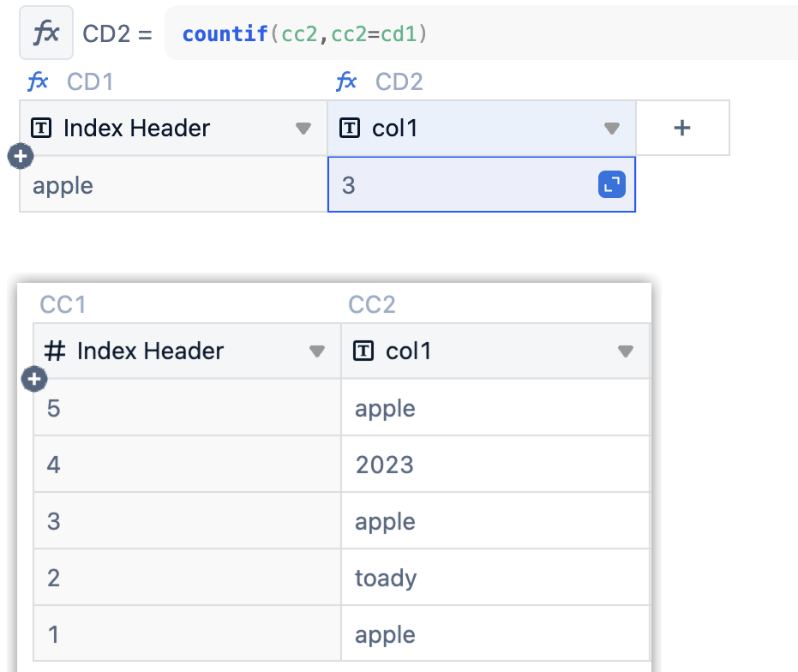Click the fx formula button beside CD2 =
The width and height of the screenshot is (798, 672).
[46, 33]
